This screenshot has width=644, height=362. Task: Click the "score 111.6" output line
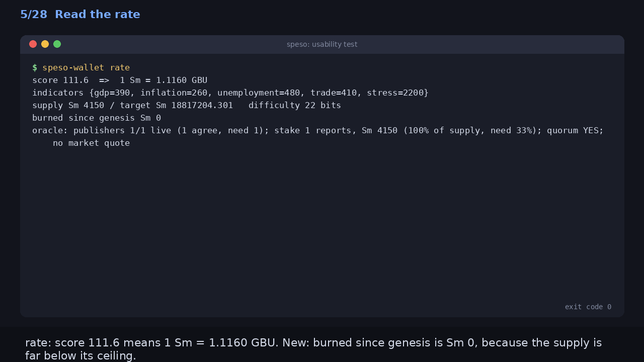pos(120,80)
